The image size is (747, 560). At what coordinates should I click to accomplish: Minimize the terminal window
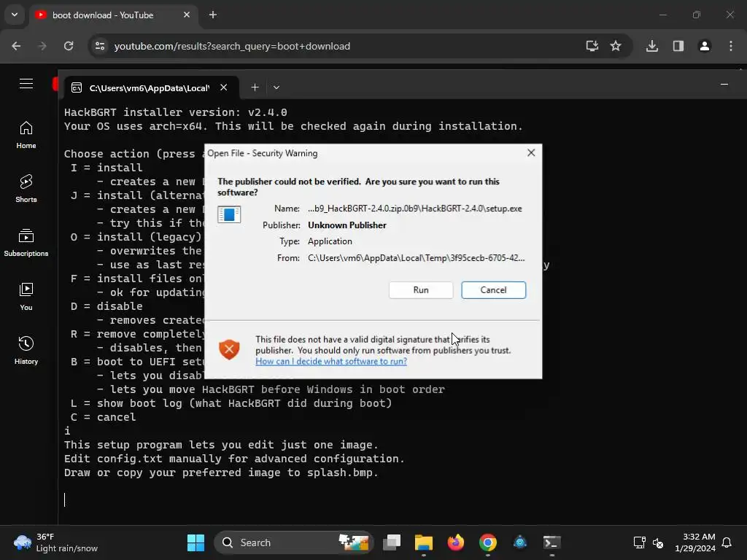click(724, 85)
